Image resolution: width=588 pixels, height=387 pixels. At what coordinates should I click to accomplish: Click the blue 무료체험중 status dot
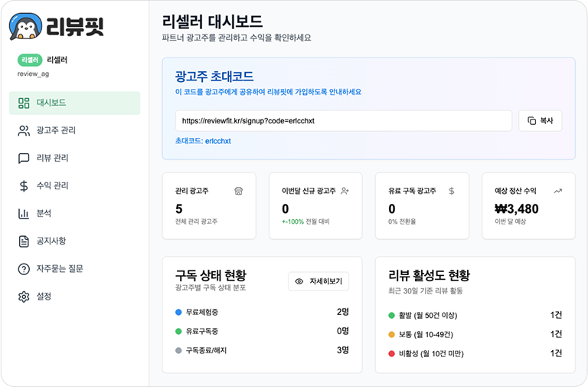(x=178, y=313)
